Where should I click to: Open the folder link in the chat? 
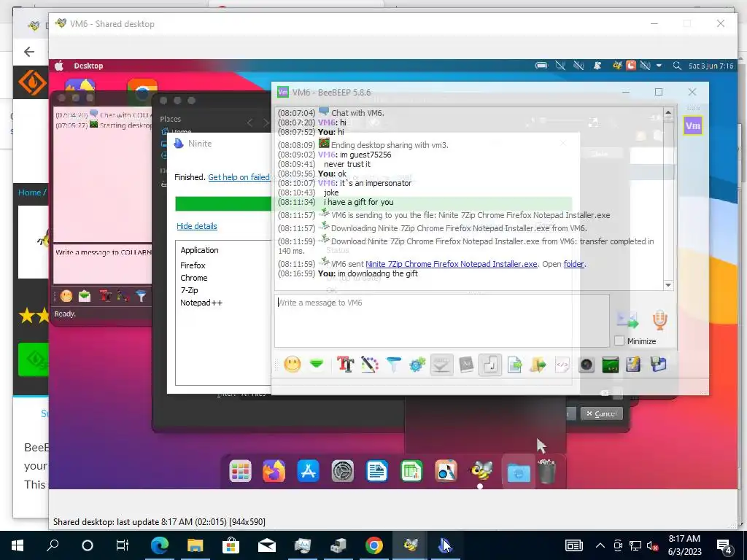click(x=573, y=264)
